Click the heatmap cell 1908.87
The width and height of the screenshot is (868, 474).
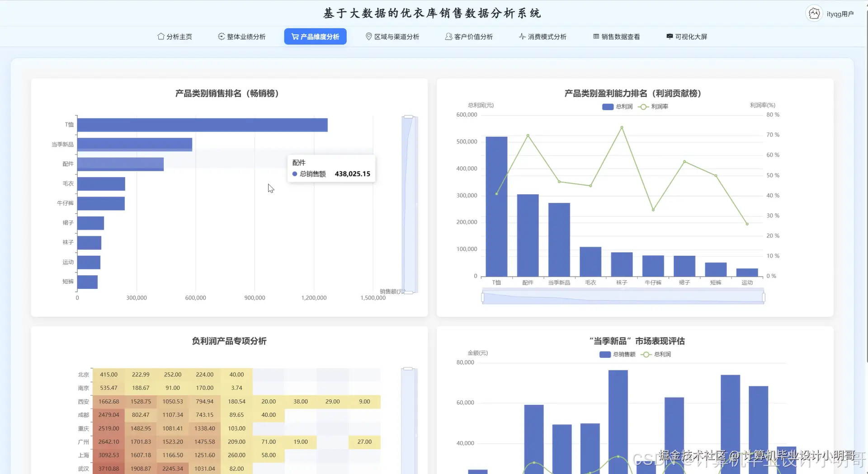141,469
